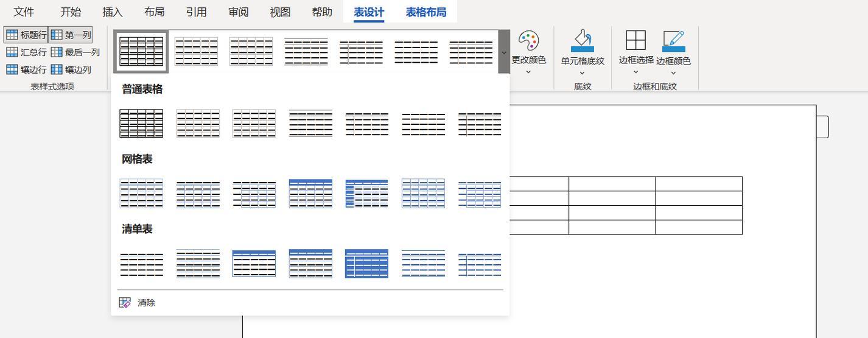
Task: Open the 边框选择 border picker
Action: (x=636, y=51)
